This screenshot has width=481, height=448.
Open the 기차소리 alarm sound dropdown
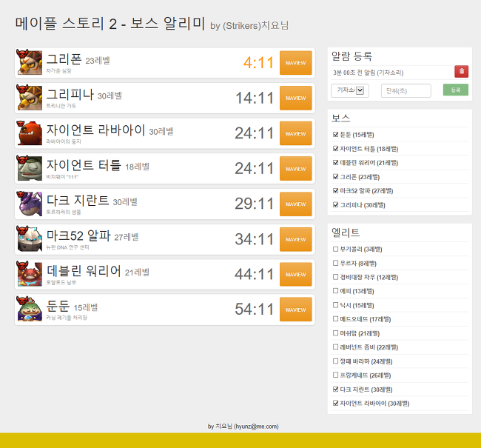tap(350, 90)
